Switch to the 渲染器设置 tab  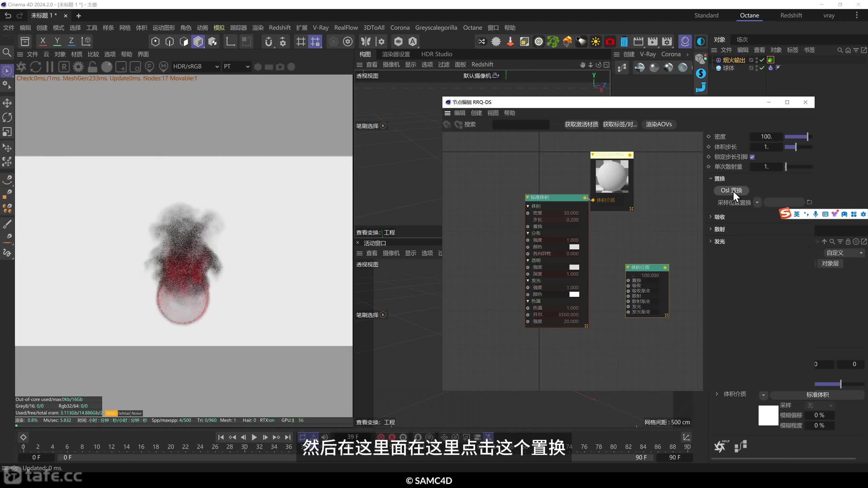tap(396, 54)
